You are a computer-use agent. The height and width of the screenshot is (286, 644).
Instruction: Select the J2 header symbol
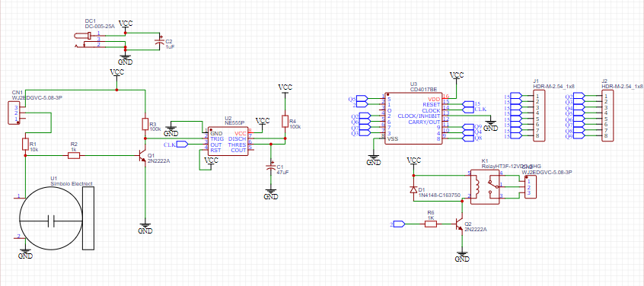(x=607, y=116)
